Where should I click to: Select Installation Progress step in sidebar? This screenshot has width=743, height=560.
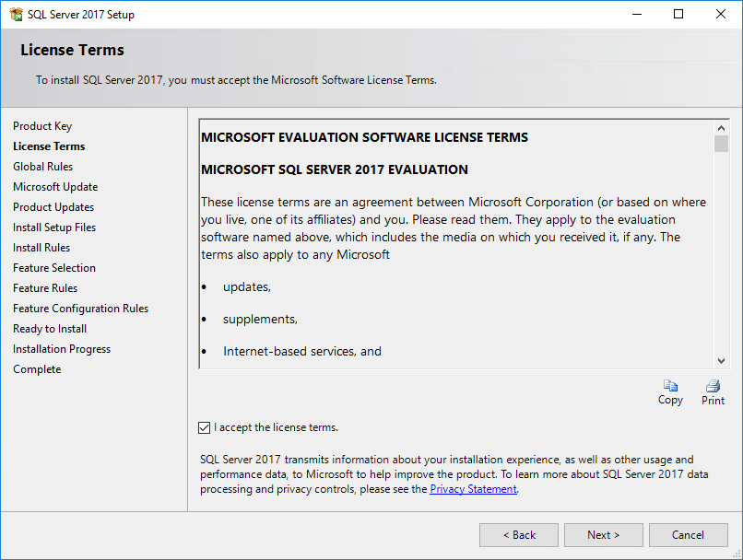pyautogui.click(x=62, y=349)
